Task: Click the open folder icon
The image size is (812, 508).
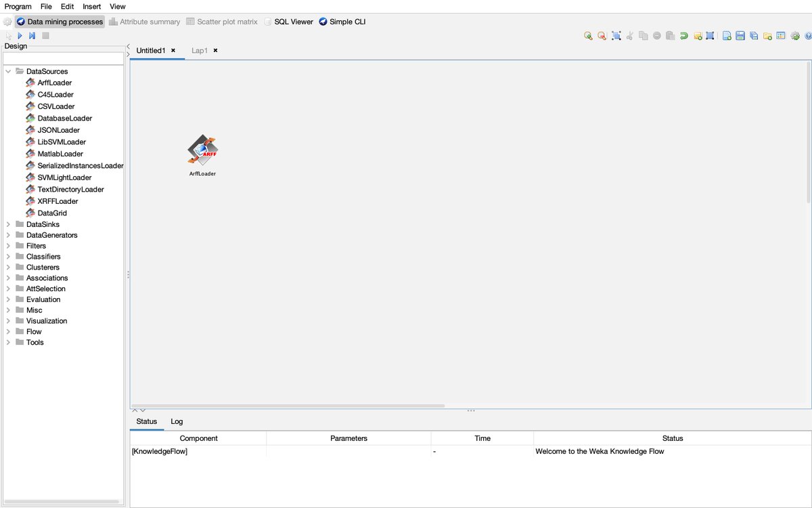Action: (x=767, y=36)
